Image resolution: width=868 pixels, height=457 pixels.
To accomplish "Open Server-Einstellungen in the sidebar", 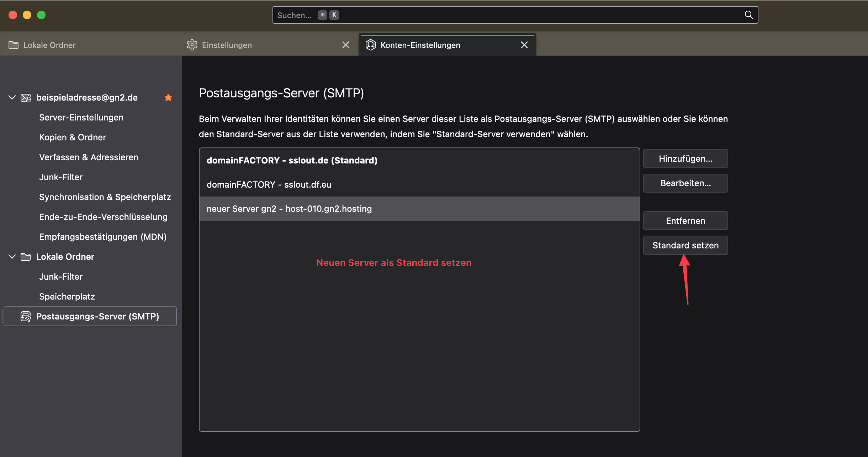I will (81, 117).
